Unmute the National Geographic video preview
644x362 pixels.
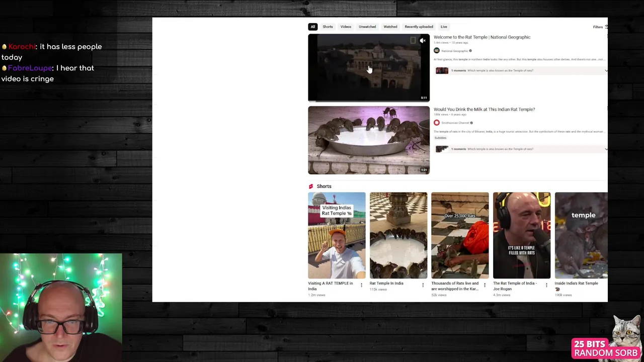coord(423,41)
